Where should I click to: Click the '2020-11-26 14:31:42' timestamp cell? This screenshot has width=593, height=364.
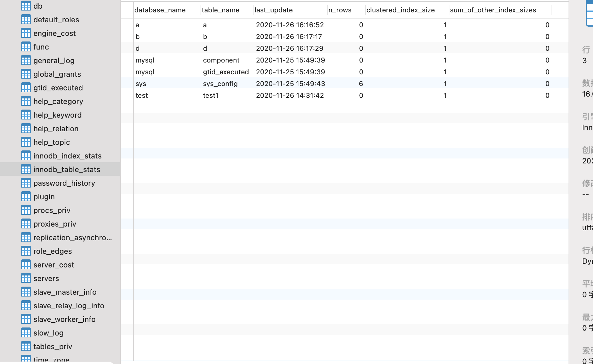click(x=290, y=95)
